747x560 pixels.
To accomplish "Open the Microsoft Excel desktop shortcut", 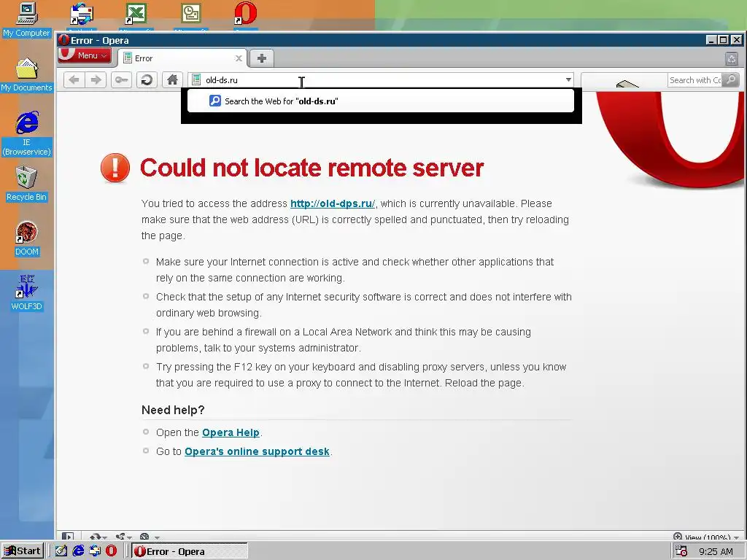I will point(136,15).
